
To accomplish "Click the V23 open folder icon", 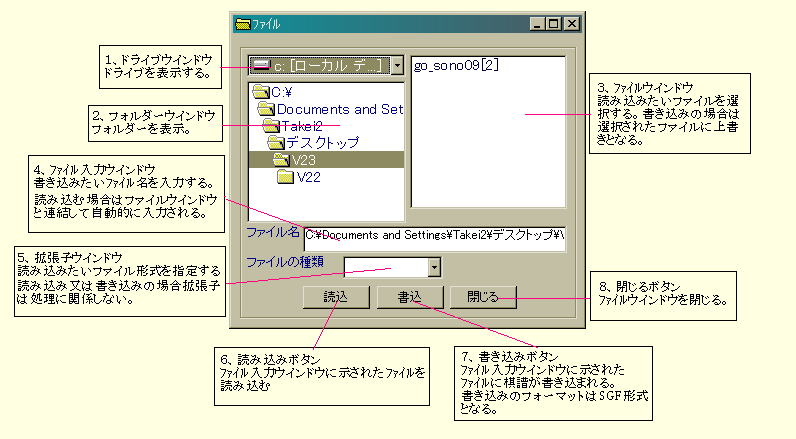I will [x=281, y=160].
